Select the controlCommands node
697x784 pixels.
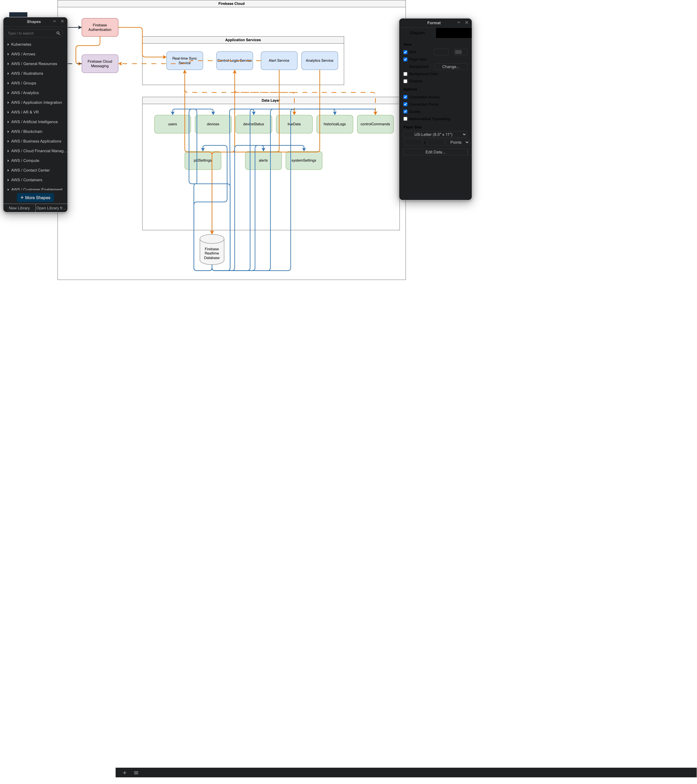tap(375, 124)
